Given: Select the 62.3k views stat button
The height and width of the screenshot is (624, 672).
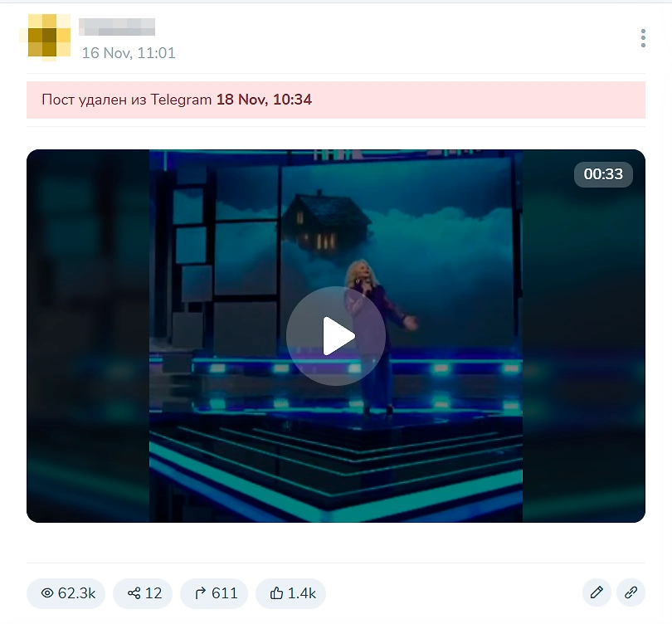Looking at the screenshot, I should pyautogui.click(x=66, y=593).
